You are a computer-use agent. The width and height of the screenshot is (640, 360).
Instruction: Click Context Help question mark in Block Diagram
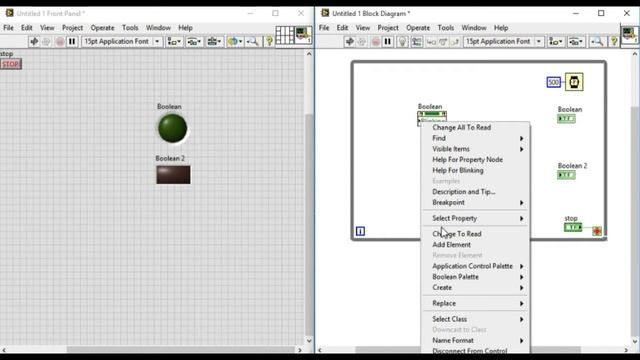613,42
